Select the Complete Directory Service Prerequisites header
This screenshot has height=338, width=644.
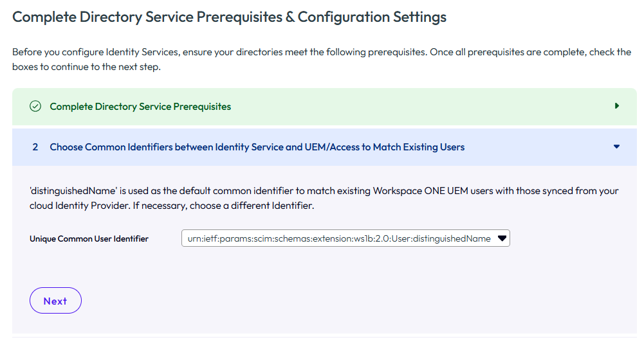click(140, 107)
